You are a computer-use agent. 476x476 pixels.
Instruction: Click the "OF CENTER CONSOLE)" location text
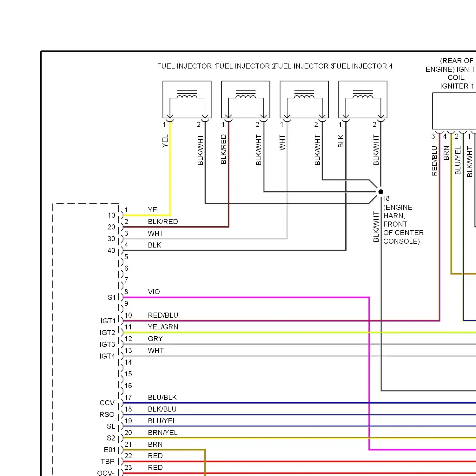(x=403, y=237)
